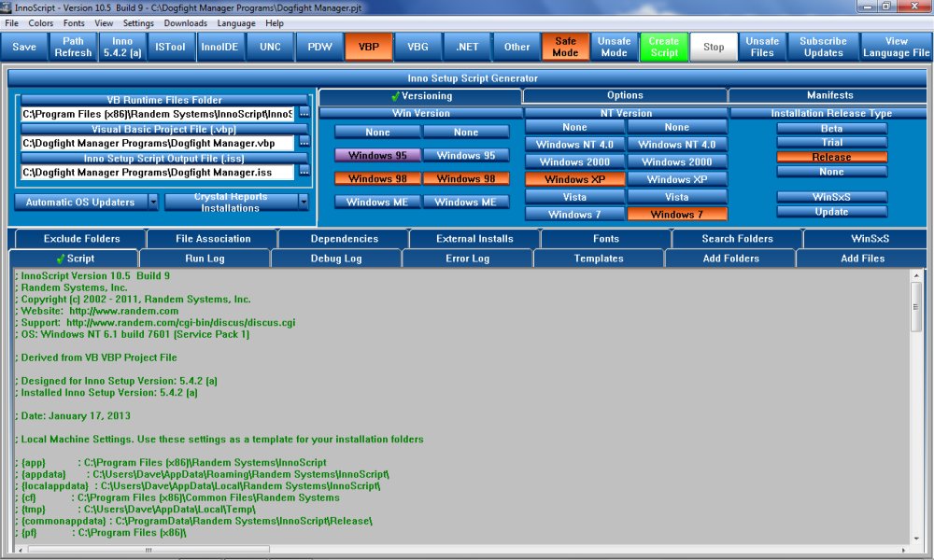Open the Search Folders tab

click(x=738, y=239)
